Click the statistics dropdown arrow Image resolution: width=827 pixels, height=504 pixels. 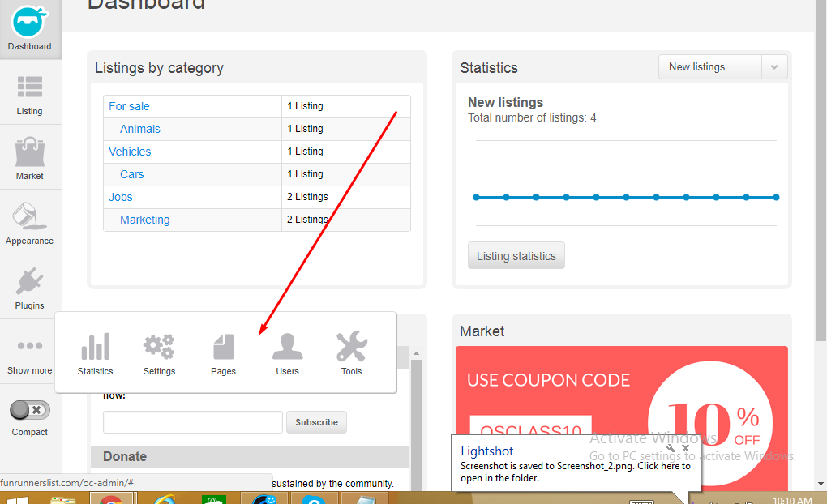tap(774, 67)
